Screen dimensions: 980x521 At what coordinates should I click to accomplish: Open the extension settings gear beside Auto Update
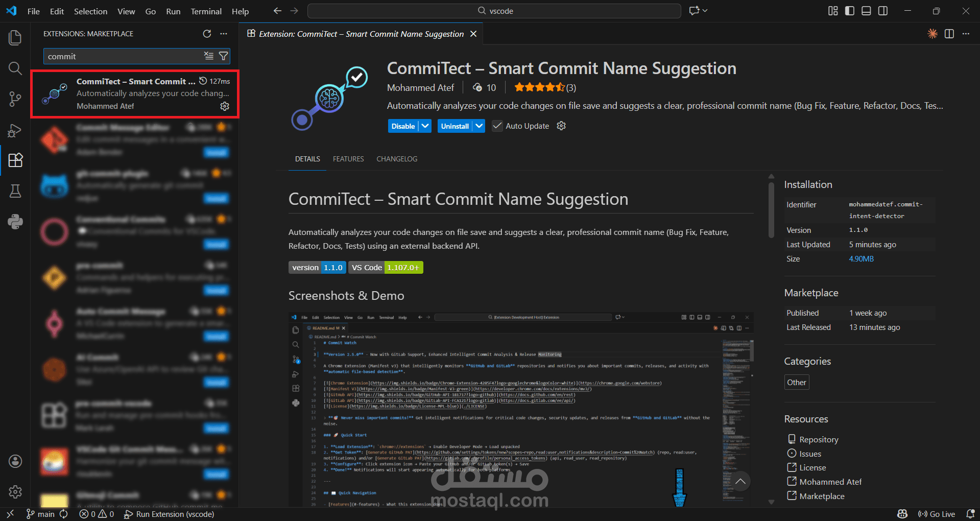(x=561, y=126)
